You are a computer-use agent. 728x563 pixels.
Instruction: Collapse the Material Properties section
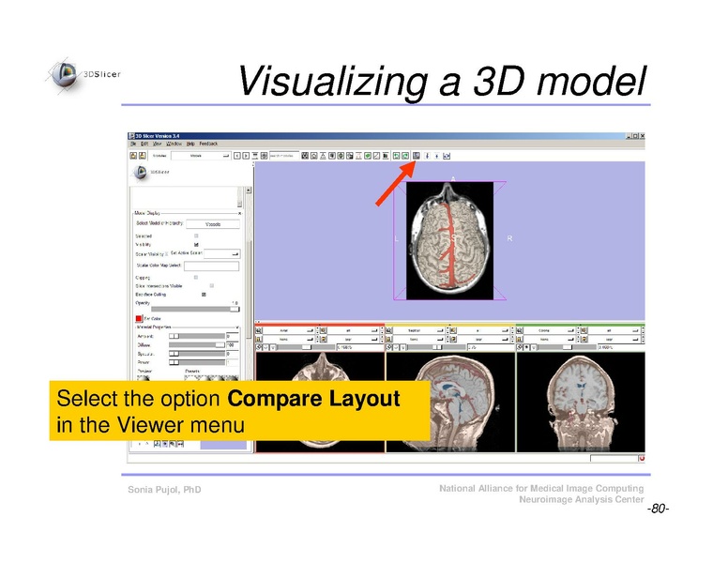(x=237, y=327)
